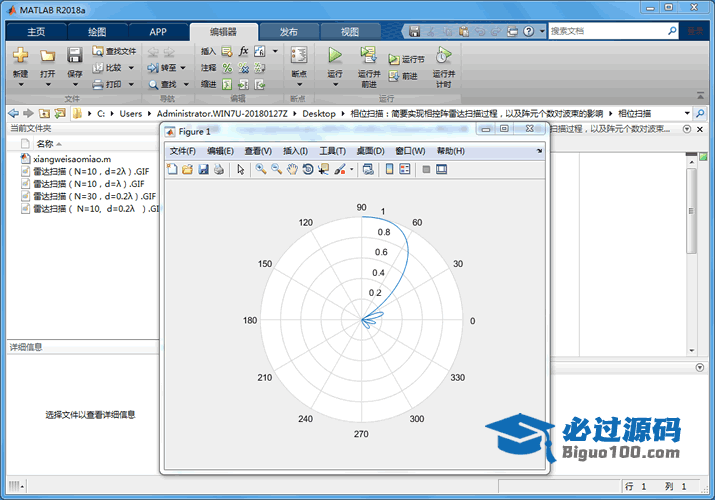Open the 工具(T) menu in Figure 1
This screenshot has width=715, height=500.
(x=332, y=151)
